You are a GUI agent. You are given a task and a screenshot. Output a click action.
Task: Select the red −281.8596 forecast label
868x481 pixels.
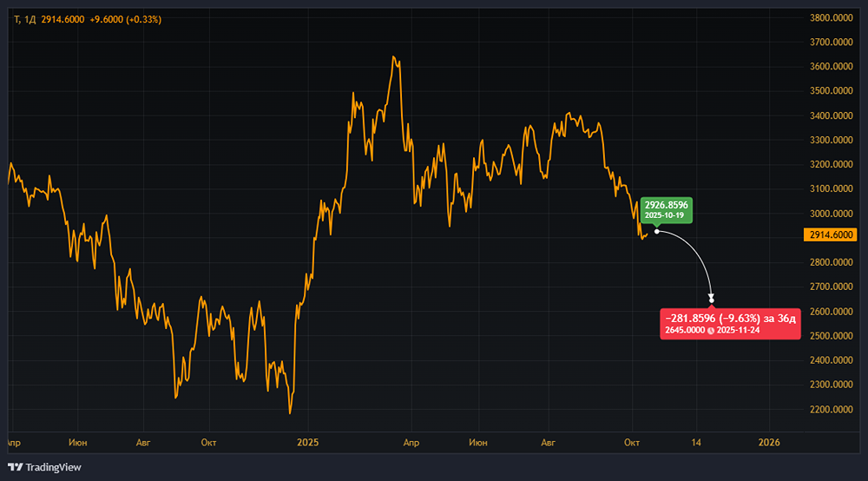click(730, 324)
